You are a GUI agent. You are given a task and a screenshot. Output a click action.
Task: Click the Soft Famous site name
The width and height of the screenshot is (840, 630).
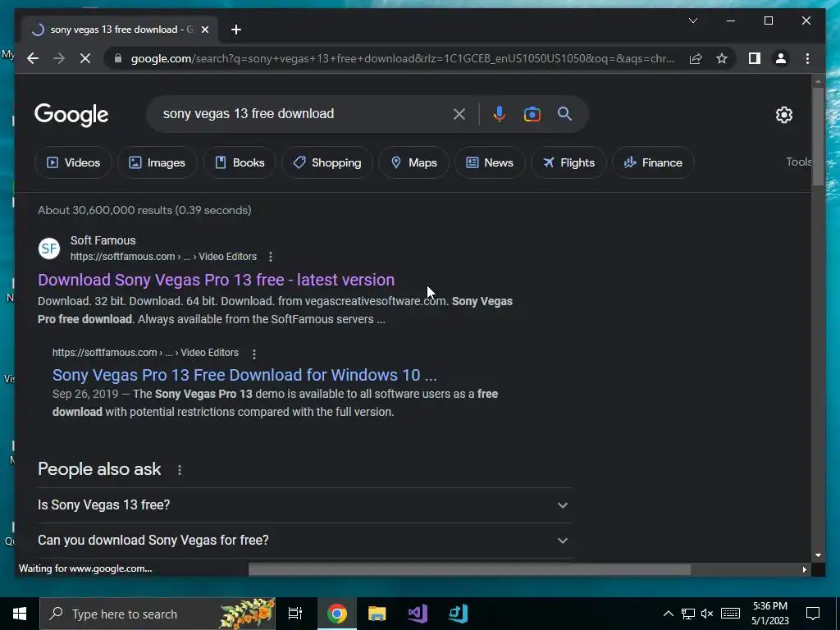(103, 240)
